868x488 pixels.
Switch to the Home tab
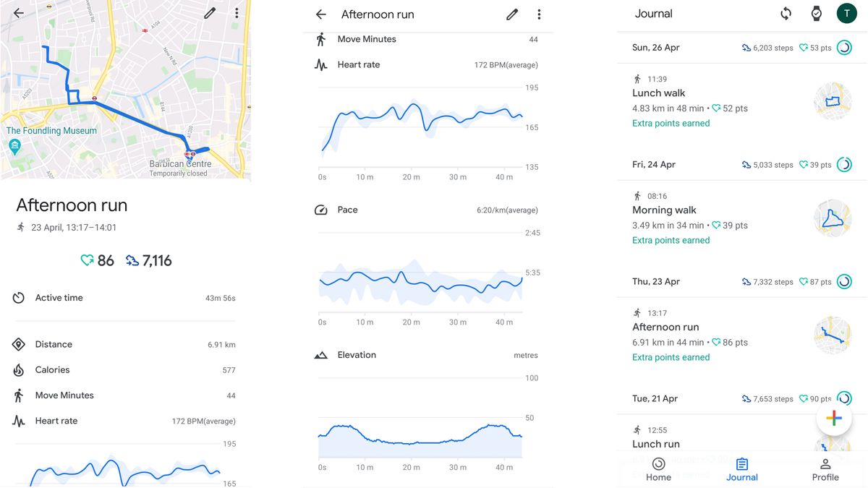coord(658,469)
